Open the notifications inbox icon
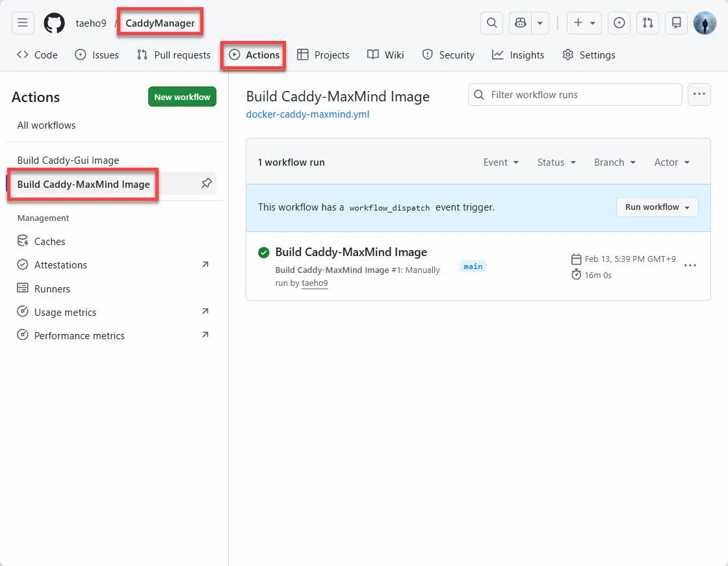Screen dimensions: 728x566 (x=677, y=23)
